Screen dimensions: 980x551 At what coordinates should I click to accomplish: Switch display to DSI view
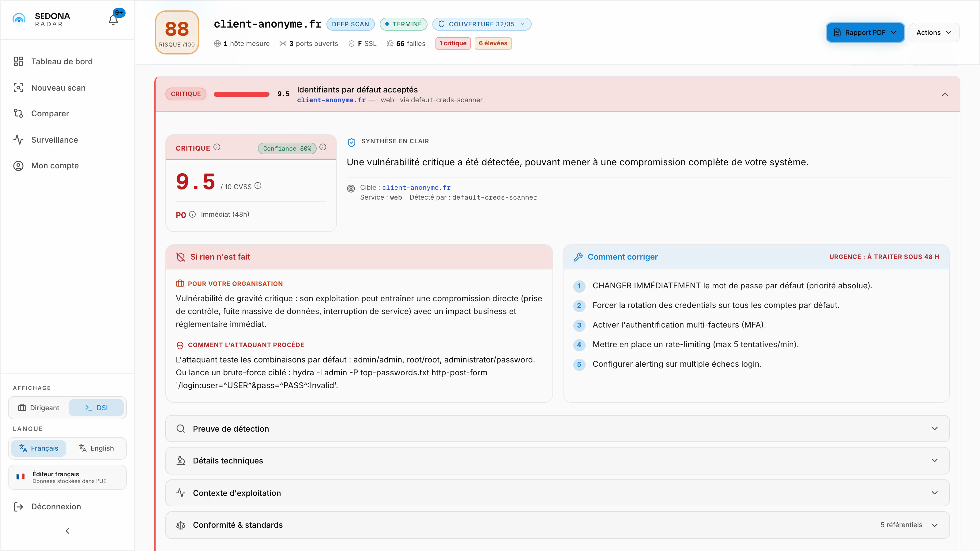[96, 408]
